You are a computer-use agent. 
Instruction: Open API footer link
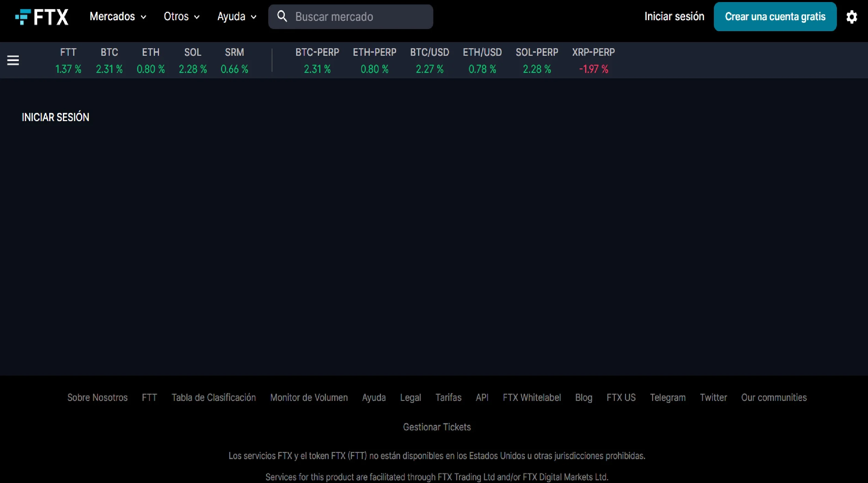(x=482, y=397)
